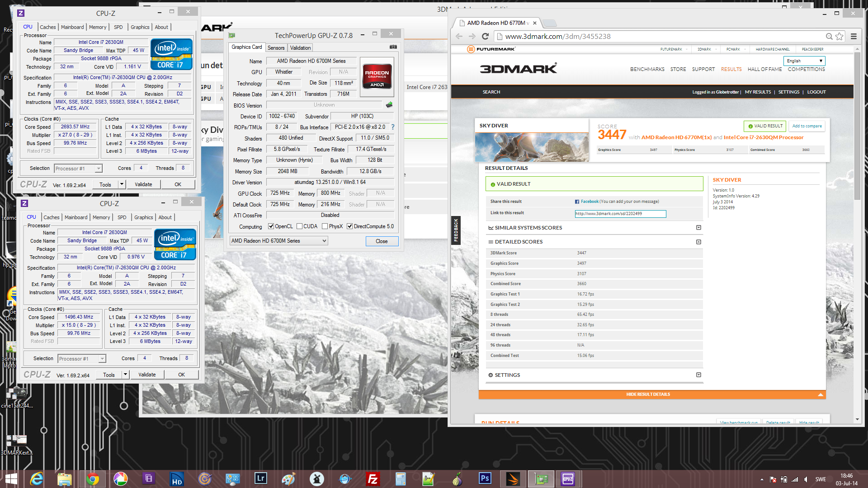Enable PhysX checkbox in GPU-Z
The image size is (868, 488).
point(325,226)
